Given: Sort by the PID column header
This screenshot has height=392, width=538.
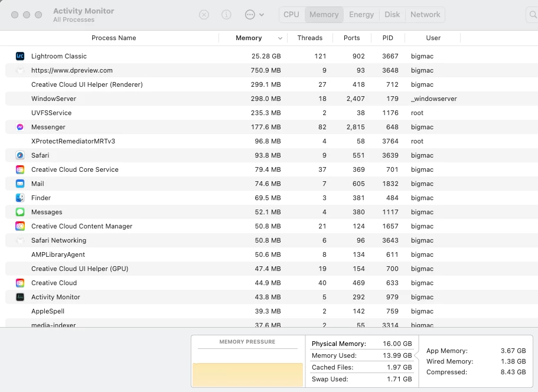Looking at the screenshot, I should pyautogui.click(x=388, y=38).
